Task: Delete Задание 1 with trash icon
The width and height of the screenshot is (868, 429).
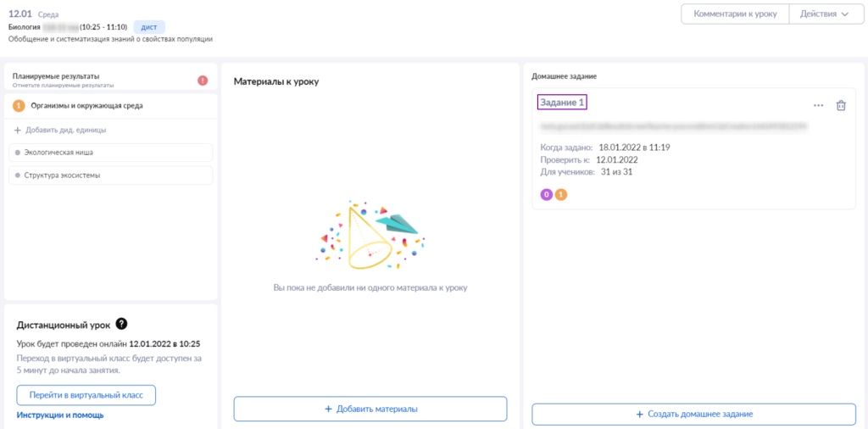Action: click(840, 105)
